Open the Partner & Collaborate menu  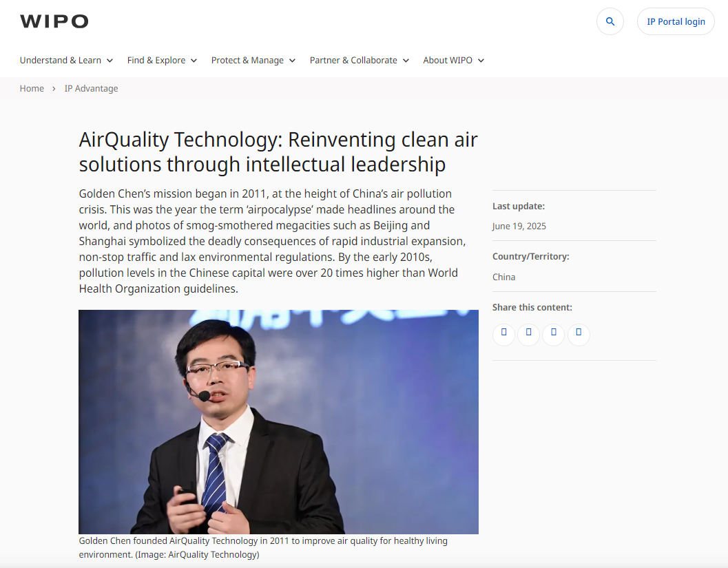353,61
